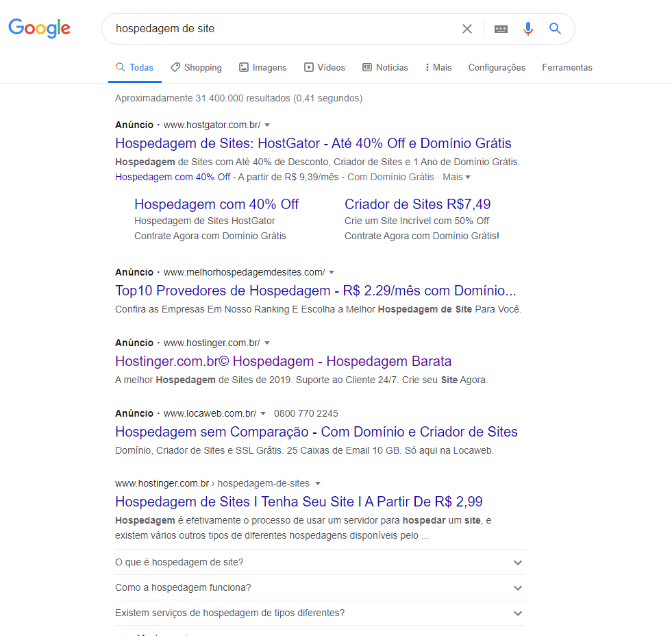672x636 pixels.
Task: Click inline "Hospedagem com 40% Off" text link
Action: pyautogui.click(x=173, y=177)
